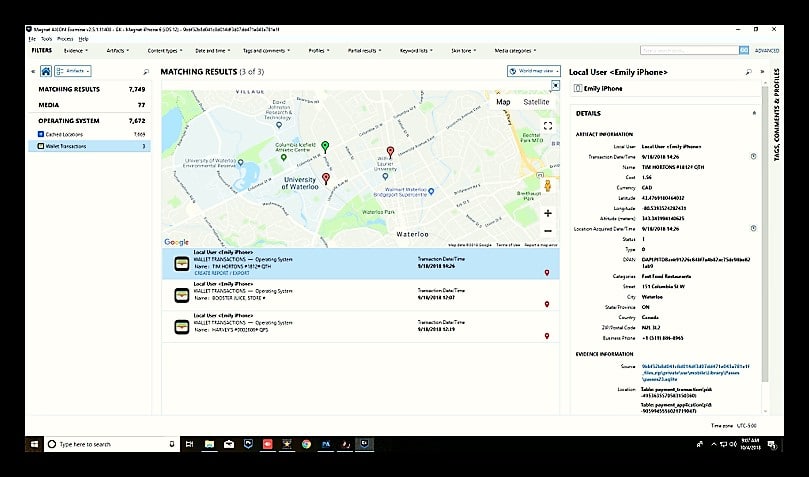Click clock icon beside Transaction Date/Time
Image resolution: width=809 pixels, height=477 pixels.
pyautogui.click(x=753, y=156)
